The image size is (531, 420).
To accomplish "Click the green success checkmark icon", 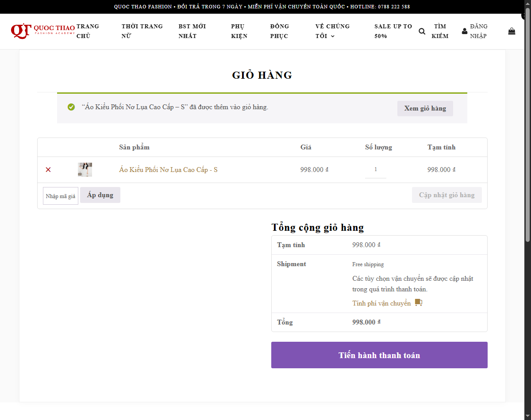I will click(71, 107).
